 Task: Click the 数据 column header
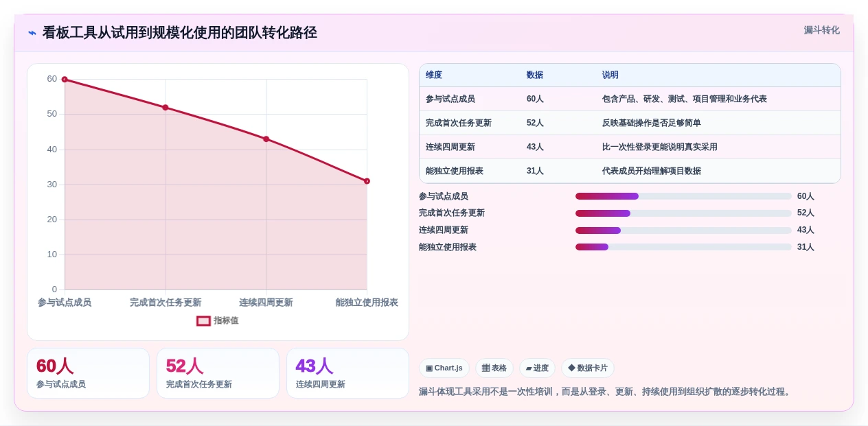[535, 75]
